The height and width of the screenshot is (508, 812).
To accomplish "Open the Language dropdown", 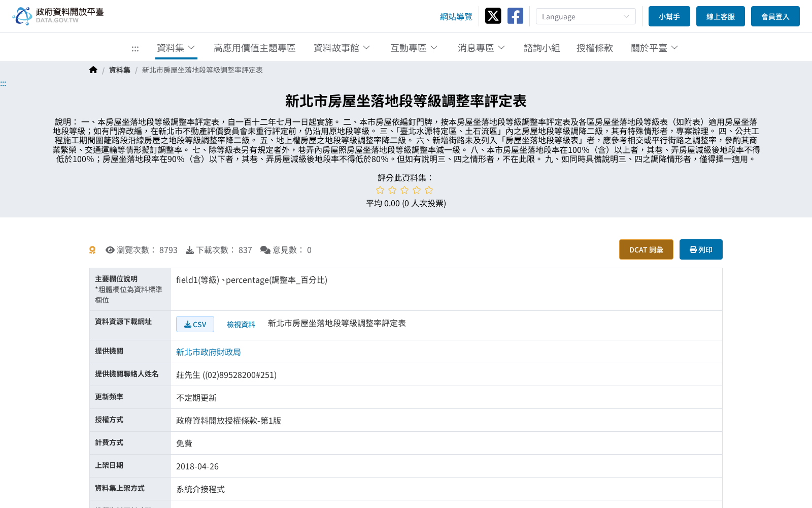I will click(586, 16).
